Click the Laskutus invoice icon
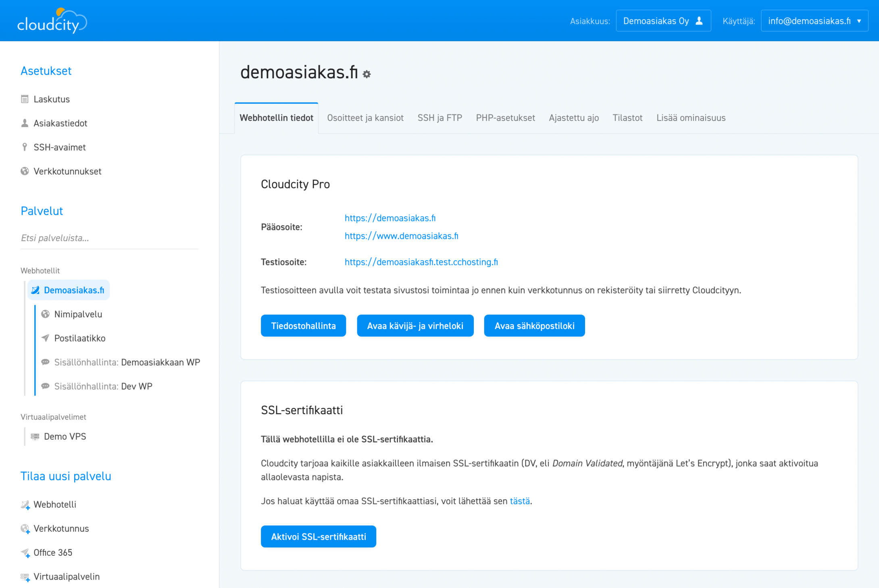879x588 pixels. point(25,99)
